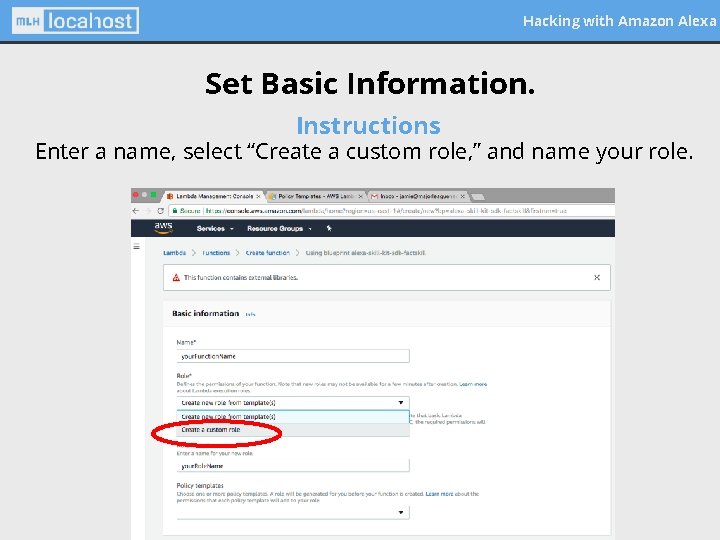This screenshot has width=720, height=540.
Task: Switch to the Policy Templates browser tab
Action: click(315, 196)
